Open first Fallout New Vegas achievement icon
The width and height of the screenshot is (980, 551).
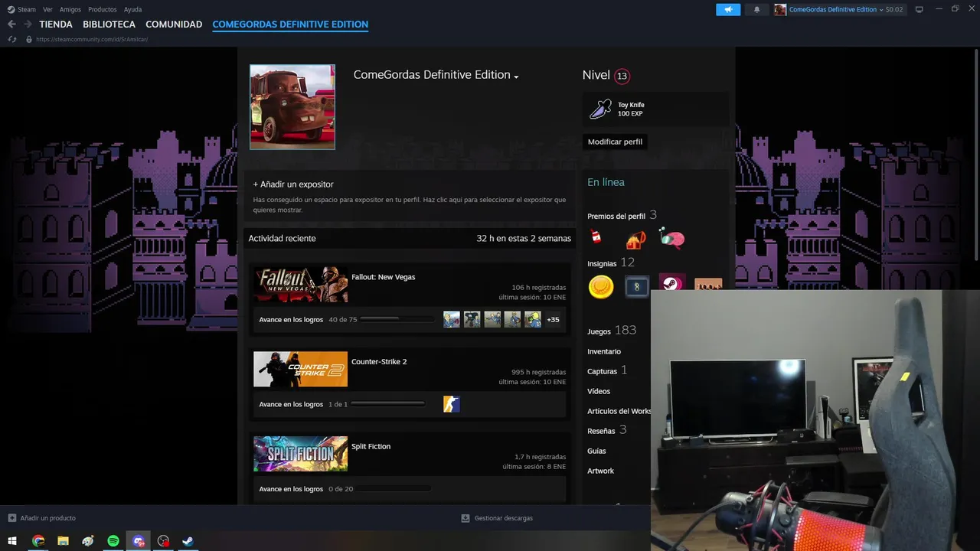click(452, 319)
